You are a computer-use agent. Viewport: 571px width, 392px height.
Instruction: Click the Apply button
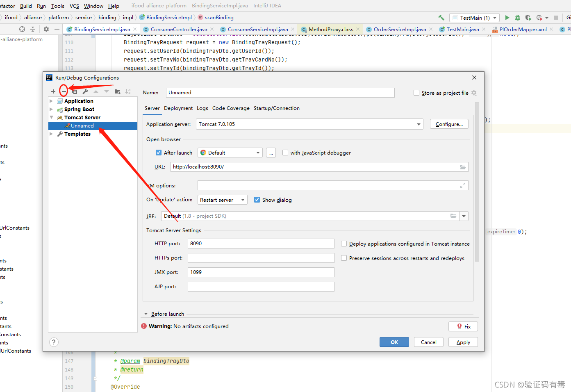click(x=463, y=342)
